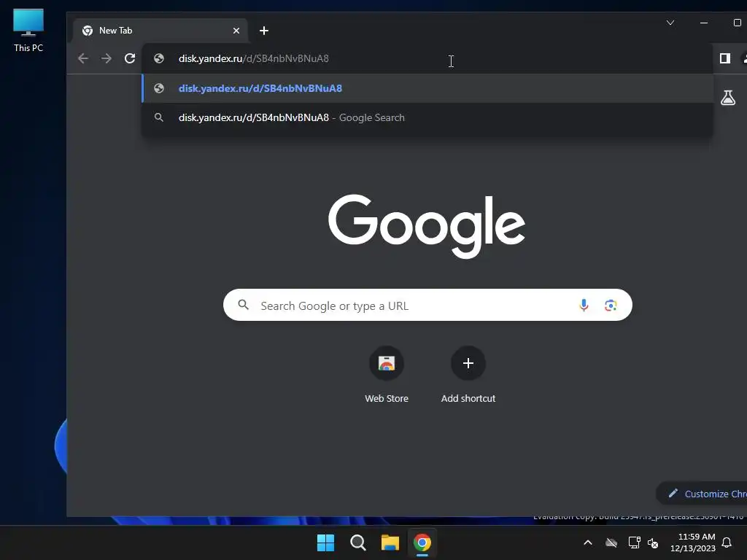Click the Chrome taskbar icon
Screen dimensions: 747x560
point(422,542)
